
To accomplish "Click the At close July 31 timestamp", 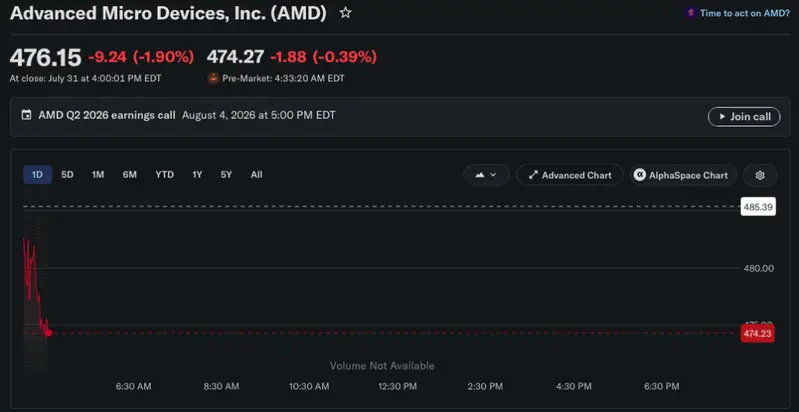I will coord(85,78).
